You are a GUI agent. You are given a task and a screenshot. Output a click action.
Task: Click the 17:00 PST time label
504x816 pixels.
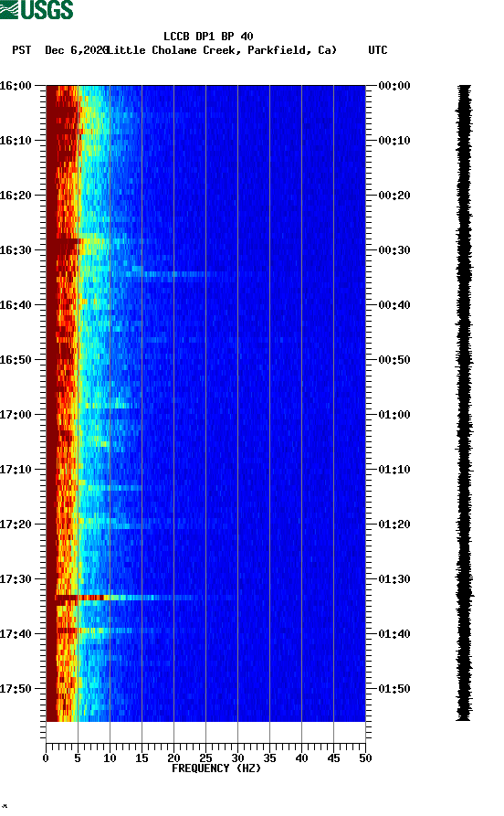(x=16, y=415)
